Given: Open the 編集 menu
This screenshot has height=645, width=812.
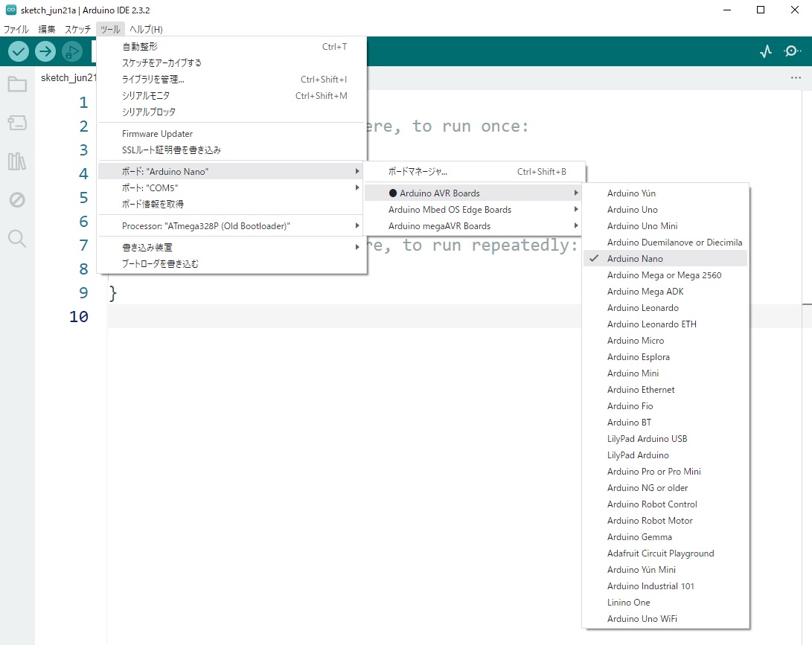Looking at the screenshot, I should [47, 29].
